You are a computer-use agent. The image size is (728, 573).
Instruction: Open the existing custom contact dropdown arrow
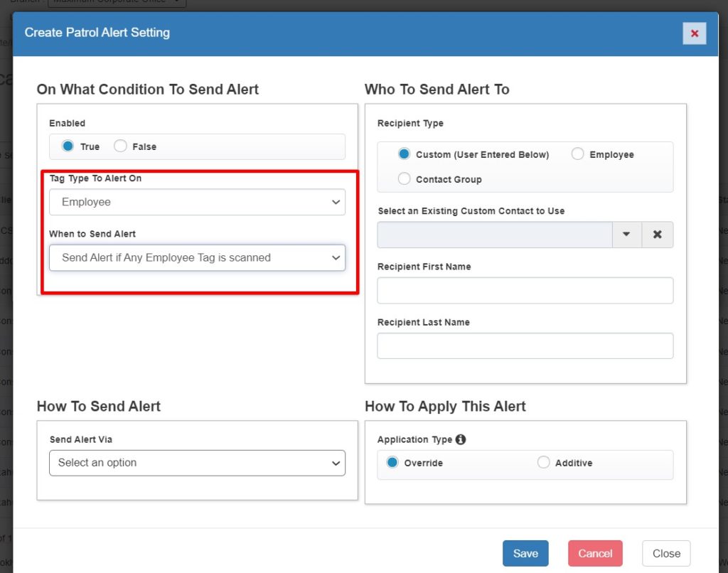[x=626, y=235]
